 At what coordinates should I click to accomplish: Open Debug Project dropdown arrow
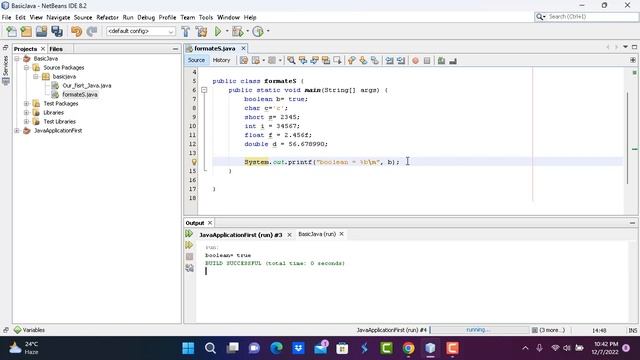tap(247, 31)
